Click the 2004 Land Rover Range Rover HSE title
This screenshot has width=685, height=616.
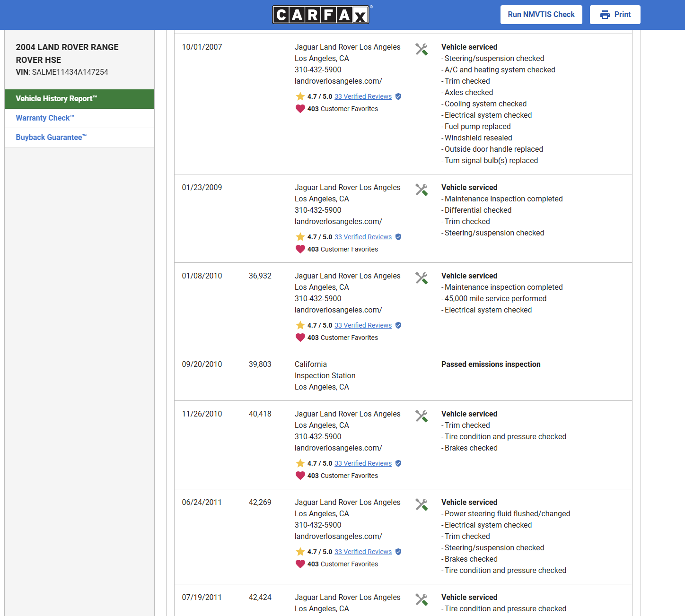click(x=67, y=53)
